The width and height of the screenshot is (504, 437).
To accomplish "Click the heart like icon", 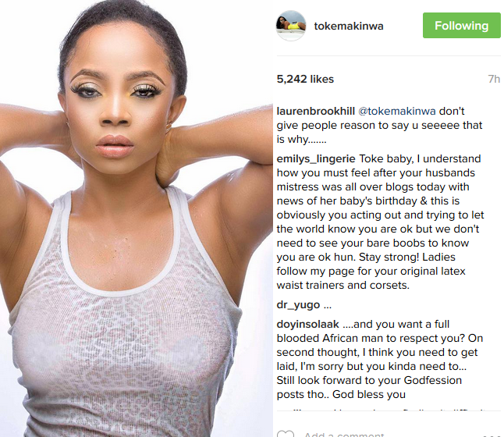I will 286,433.
